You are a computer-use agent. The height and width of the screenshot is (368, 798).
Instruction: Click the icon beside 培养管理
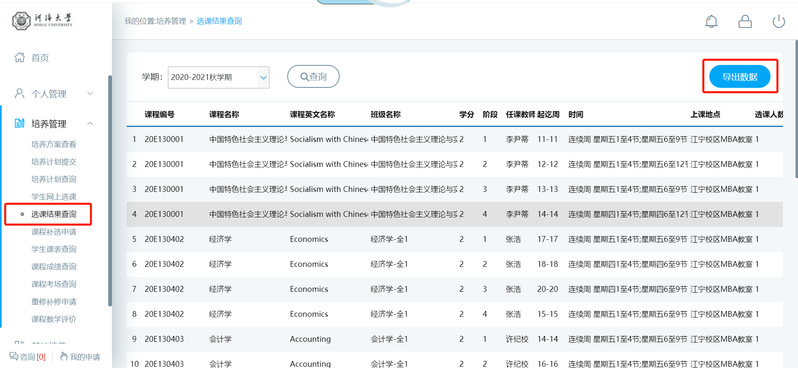(x=19, y=123)
